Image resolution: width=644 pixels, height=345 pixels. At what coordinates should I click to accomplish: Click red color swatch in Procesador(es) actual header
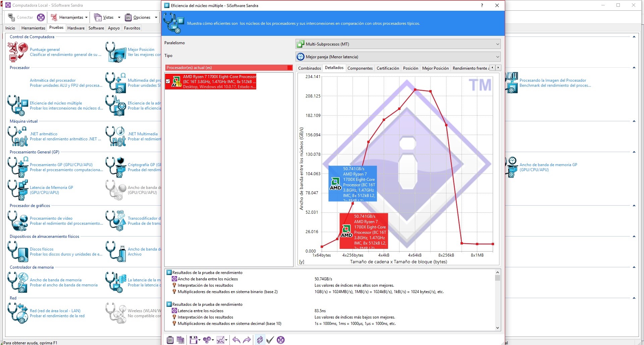point(290,68)
